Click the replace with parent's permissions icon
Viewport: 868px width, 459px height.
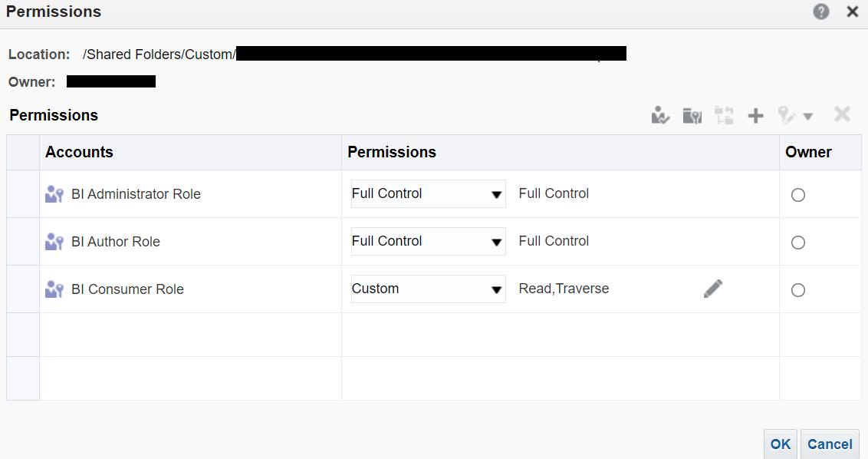(724, 115)
